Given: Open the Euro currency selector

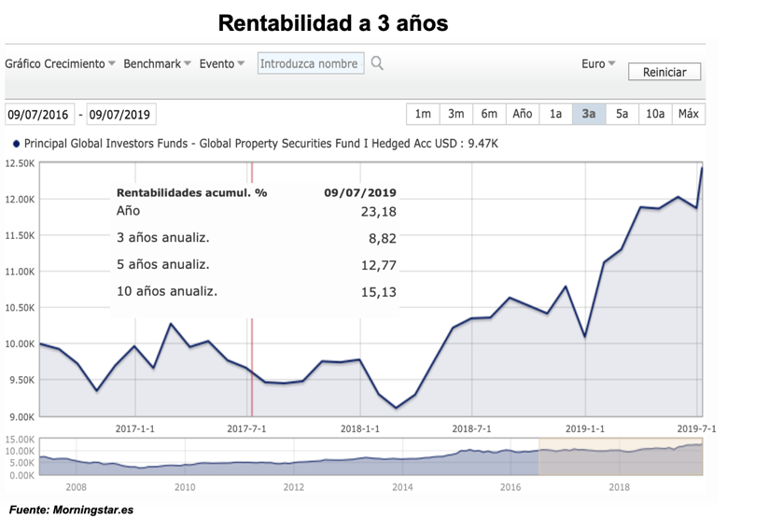Looking at the screenshot, I should click(x=598, y=63).
